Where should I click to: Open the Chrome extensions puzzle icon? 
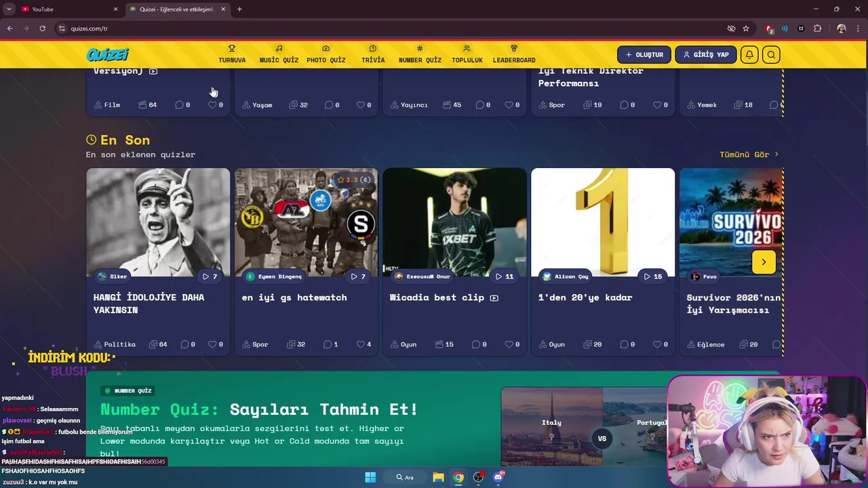(x=818, y=28)
